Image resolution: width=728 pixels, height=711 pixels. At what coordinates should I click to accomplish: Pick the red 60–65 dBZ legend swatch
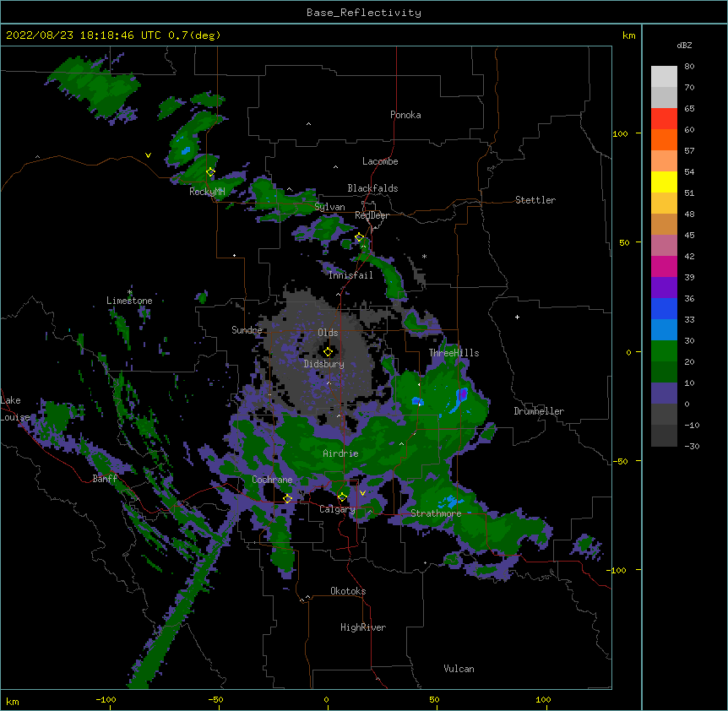[664, 119]
